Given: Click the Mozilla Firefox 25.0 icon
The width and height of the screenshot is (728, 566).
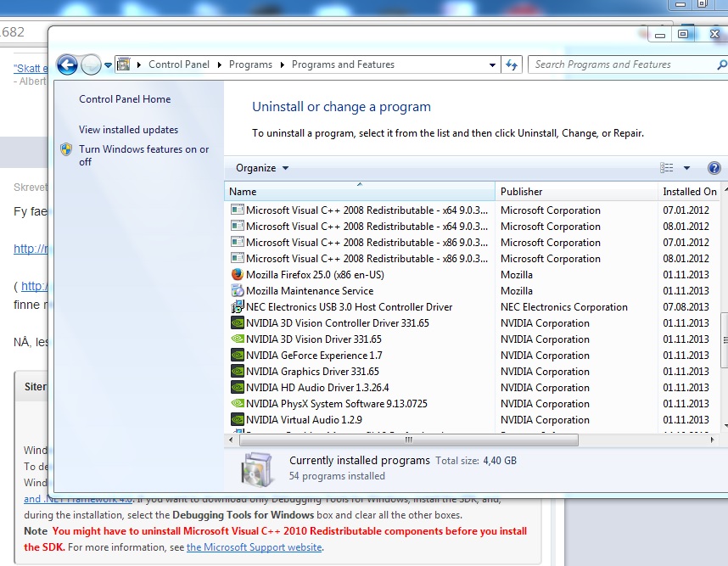Looking at the screenshot, I should pos(238,274).
